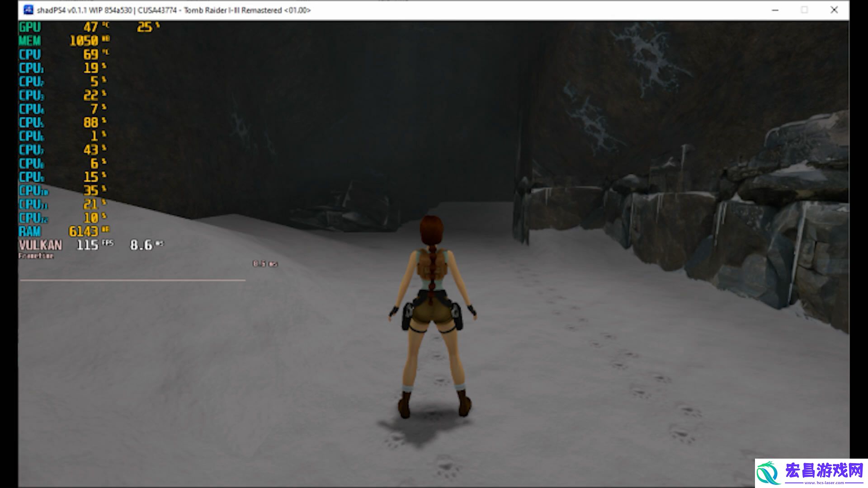Click the frametime graph line
The image size is (868, 488).
132,280
